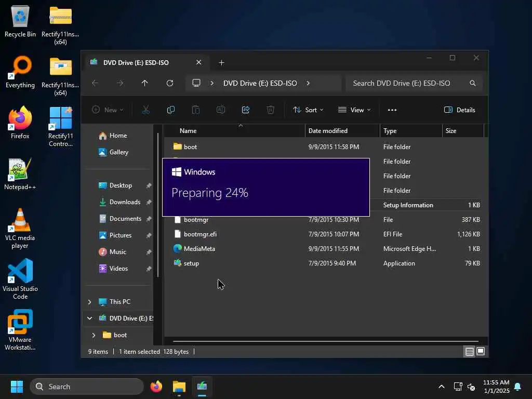This screenshot has height=399, width=532.
Task: Open the Sort dropdown
Action: tap(308, 110)
